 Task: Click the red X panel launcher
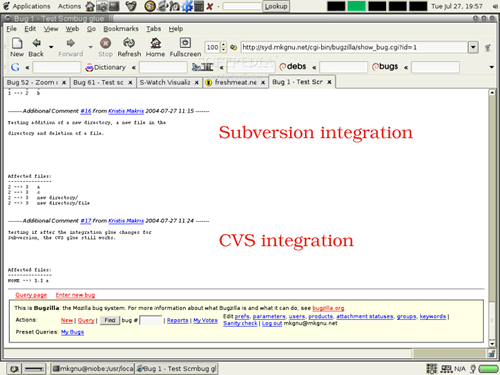click(x=210, y=6)
